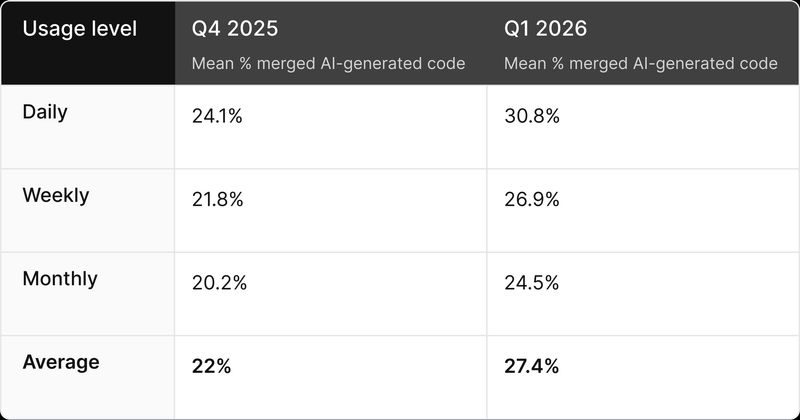Select the 26.9% Weekly cell
The height and width of the screenshot is (420, 800).
[532, 200]
